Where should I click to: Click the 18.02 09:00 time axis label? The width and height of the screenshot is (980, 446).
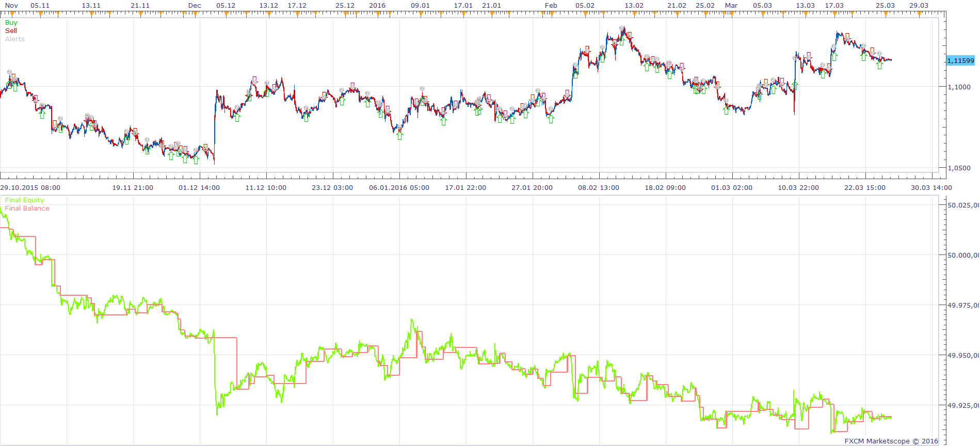tap(665, 188)
